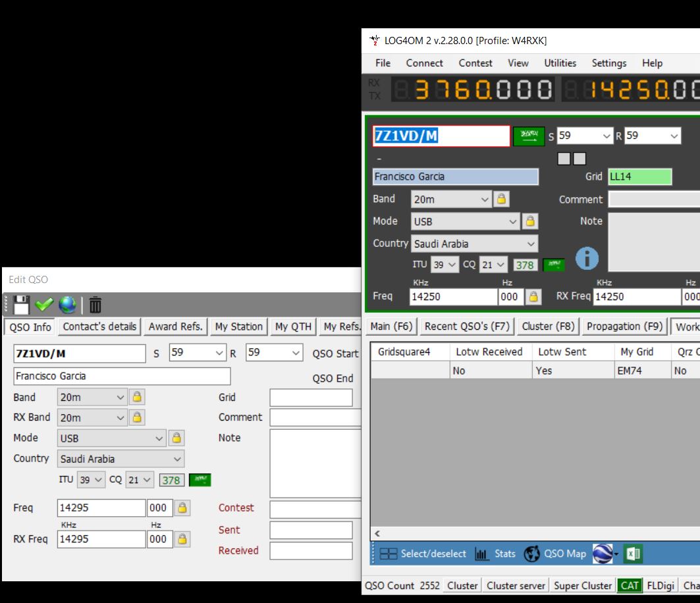The image size is (700, 603).
Task: Click the first gray square indicator under the S field
Action: 564,159
